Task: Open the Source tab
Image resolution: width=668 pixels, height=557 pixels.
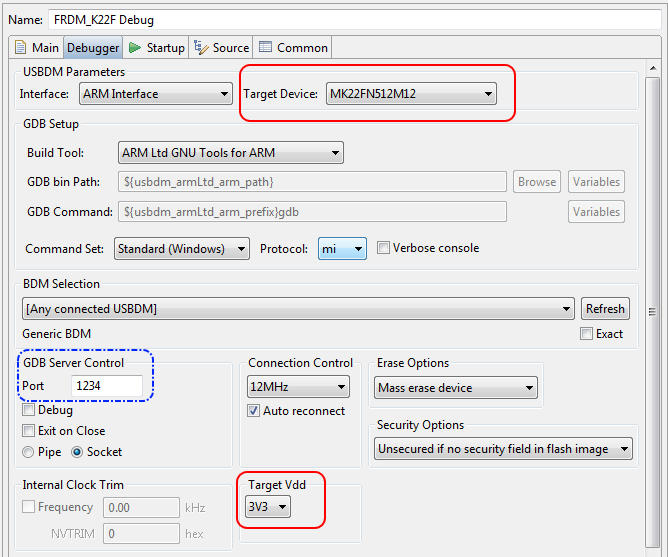Action: pyautogui.click(x=230, y=47)
